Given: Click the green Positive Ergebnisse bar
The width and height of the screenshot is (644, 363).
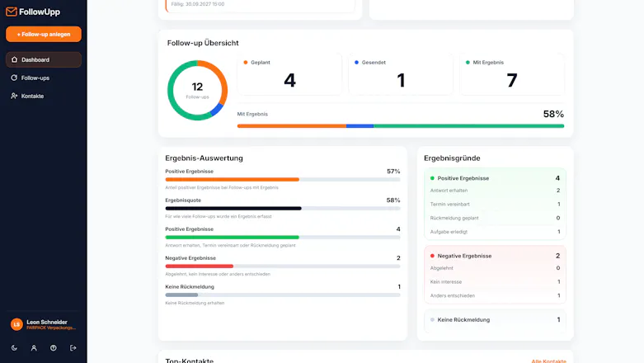Looking at the screenshot, I should (283, 238).
